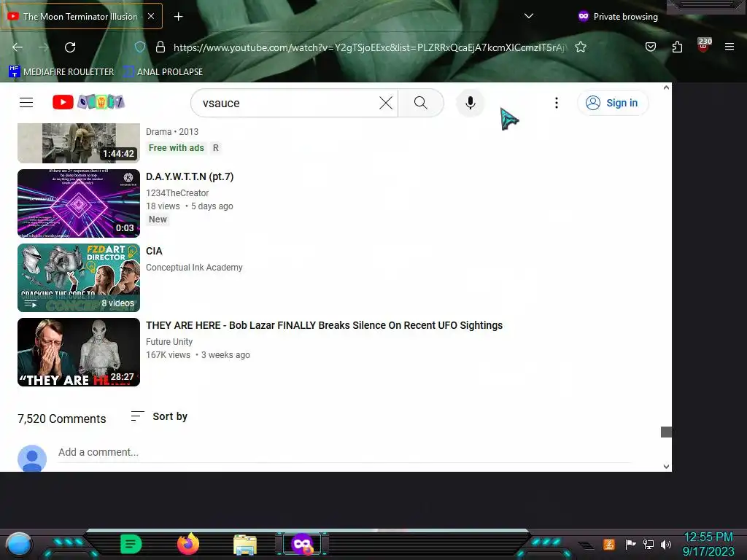Open the clock showing 12:55 PM
This screenshot has height=560, width=747.
pos(708,544)
